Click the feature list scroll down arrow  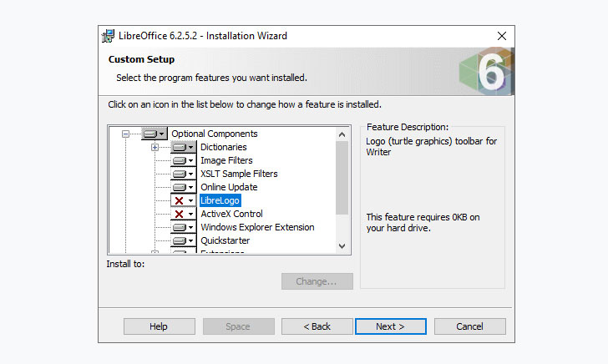tap(342, 246)
